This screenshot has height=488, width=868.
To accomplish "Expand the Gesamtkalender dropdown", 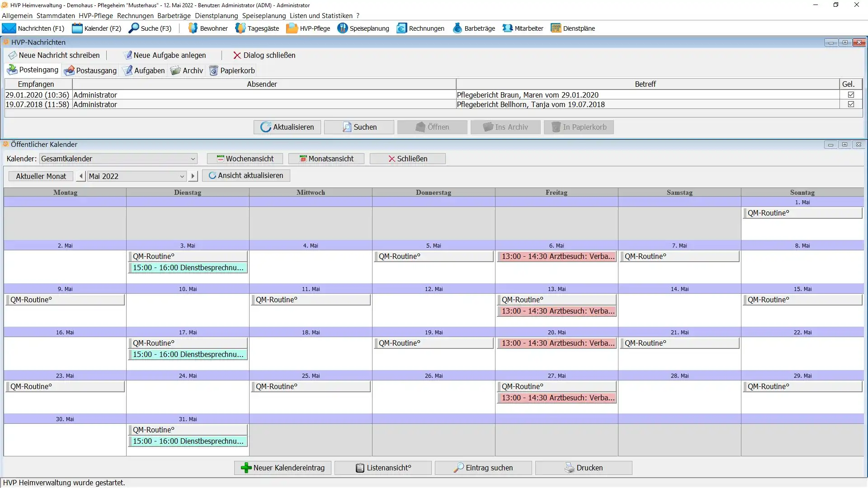I will pyautogui.click(x=193, y=159).
